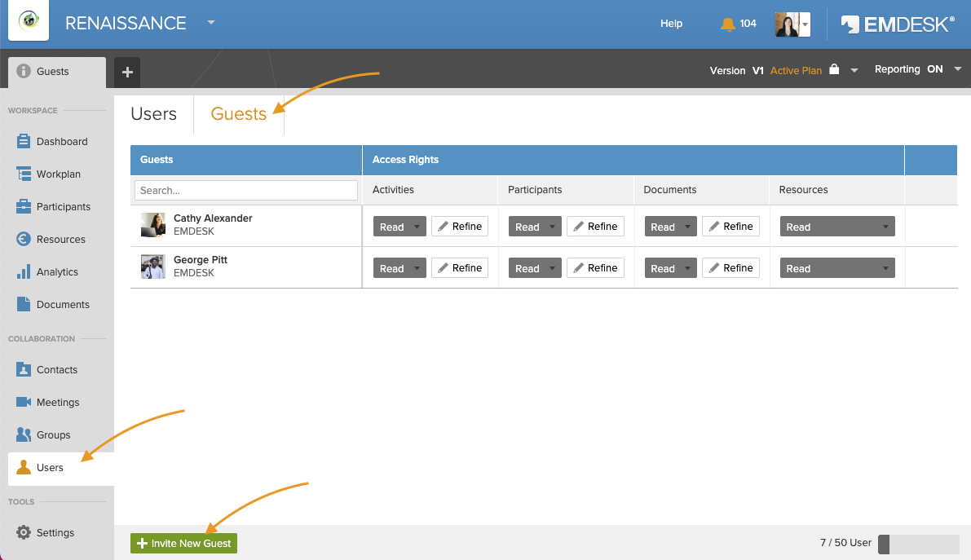Open Analytics in the sidebar
This screenshot has height=560, width=971.
pos(57,272)
